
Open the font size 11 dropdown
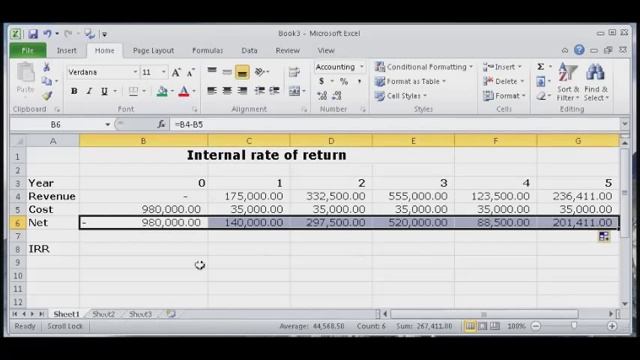[x=164, y=72]
